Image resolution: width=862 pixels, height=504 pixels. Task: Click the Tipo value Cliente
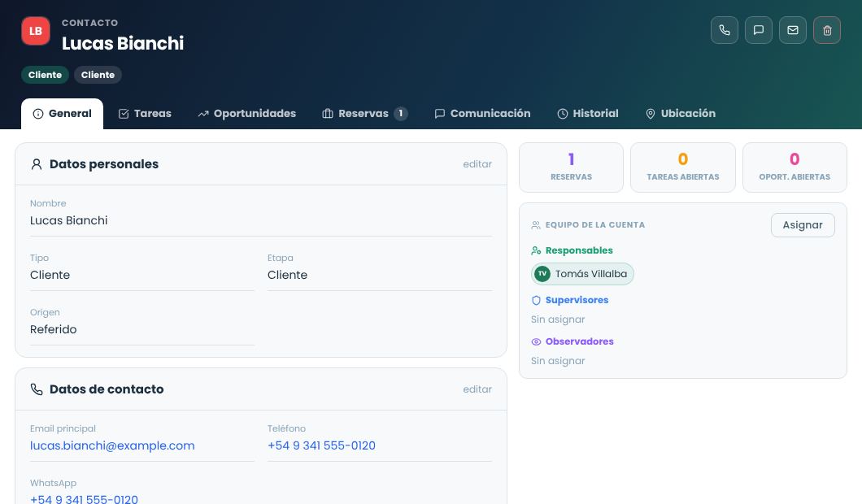click(50, 276)
